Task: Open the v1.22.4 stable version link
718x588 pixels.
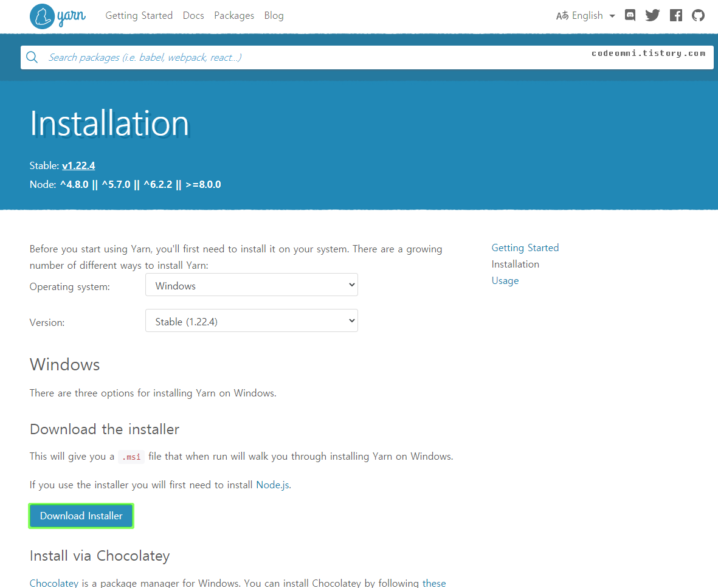Action: coord(79,165)
